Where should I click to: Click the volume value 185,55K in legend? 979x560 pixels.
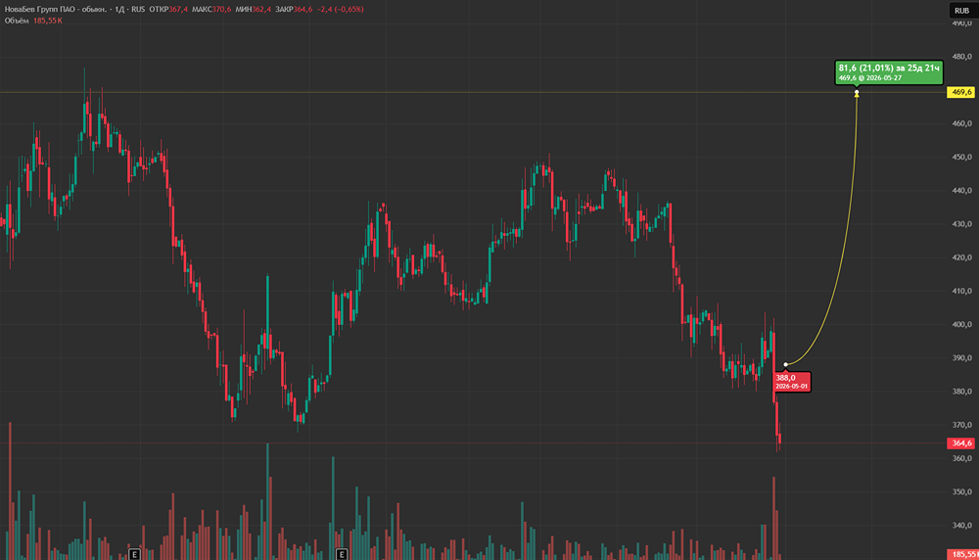pyautogui.click(x=48, y=21)
